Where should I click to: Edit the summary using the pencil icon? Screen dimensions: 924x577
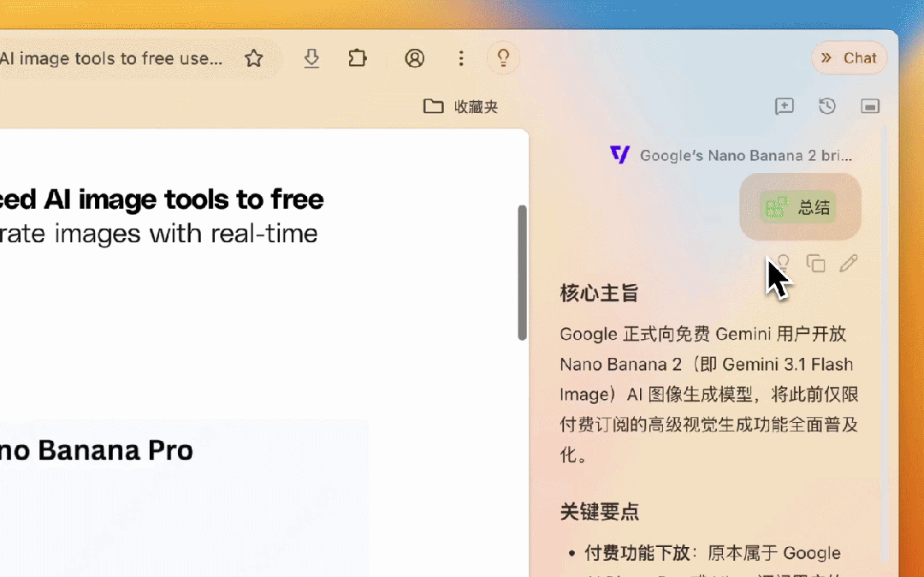tap(849, 263)
